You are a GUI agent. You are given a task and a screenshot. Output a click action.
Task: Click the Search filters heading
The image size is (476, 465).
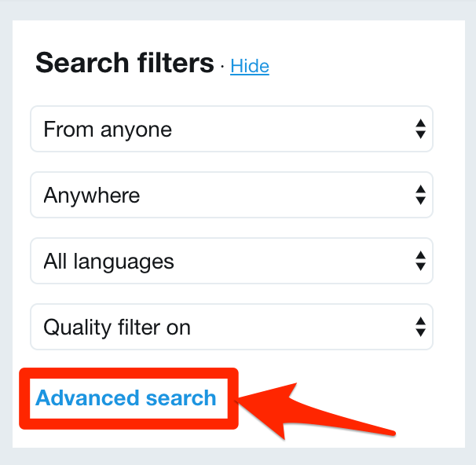tap(124, 63)
